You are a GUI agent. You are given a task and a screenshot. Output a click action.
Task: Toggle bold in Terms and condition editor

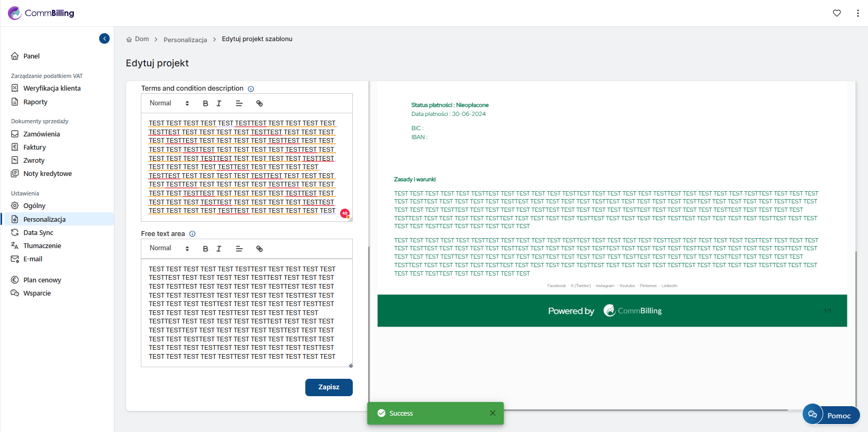[x=206, y=104]
